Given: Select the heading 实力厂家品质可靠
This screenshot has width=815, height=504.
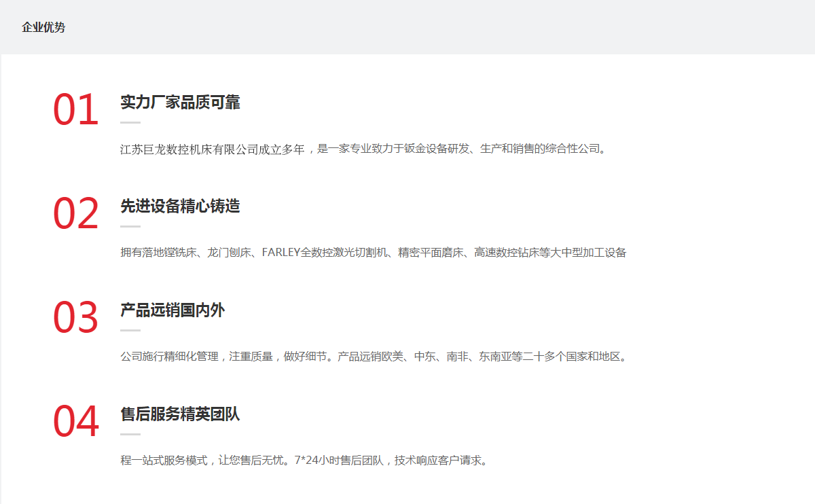Looking at the screenshot, I should click(180, 103).
